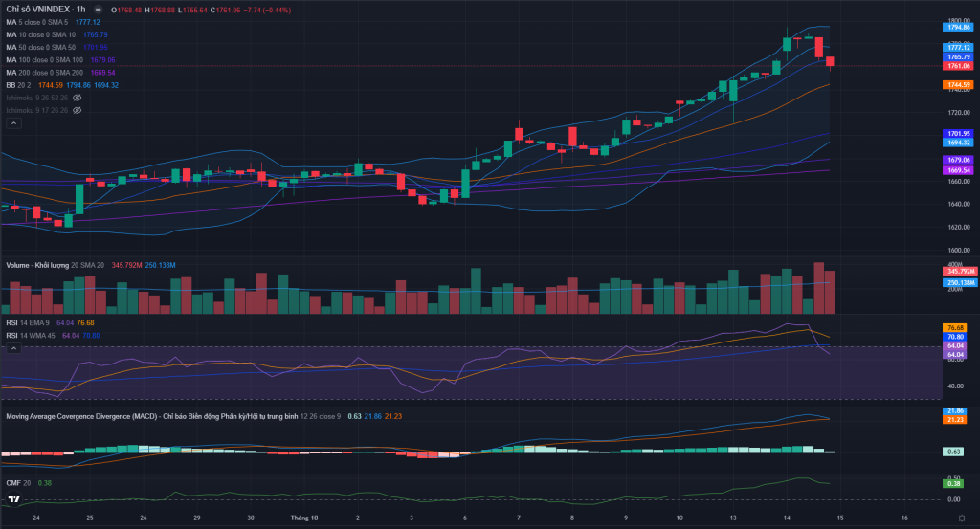Click the red 1761.06 current price label
The width and height of the screenshot is (980, 529).
[959, 66]
